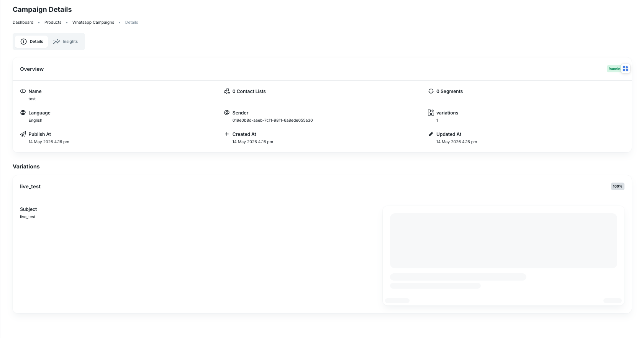Open the Products breadcrumb link
The height and width of the screenshot is (338, 644).
(53, 22)
